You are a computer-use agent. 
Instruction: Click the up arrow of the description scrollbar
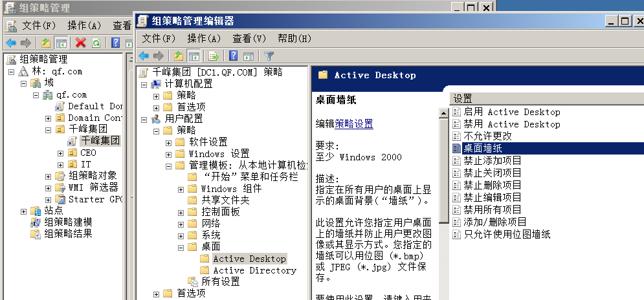(x=443, y=113)
